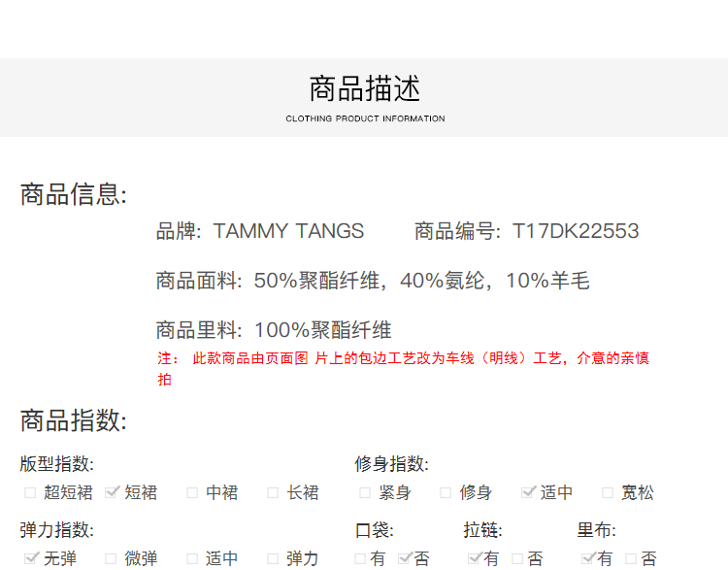Image resolution: width=728 pixels, height=570 pixels.
Task: Select the 中裙 length checkbox
Action: pyautogui.click(x=192, y=493)
